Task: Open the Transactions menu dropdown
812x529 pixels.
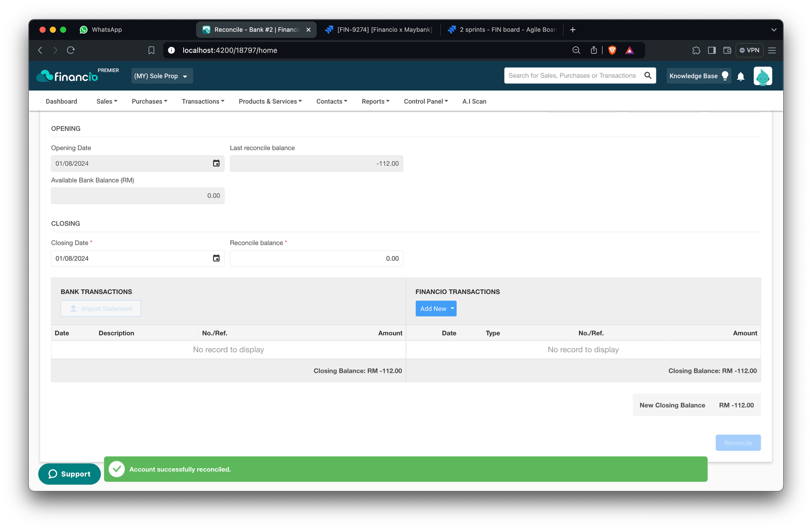Action: click(203, 101)
